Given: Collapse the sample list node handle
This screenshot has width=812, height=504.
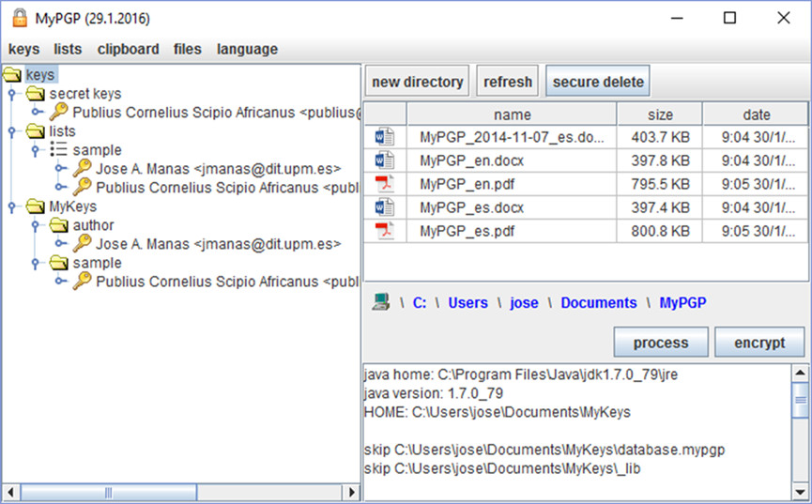Looking at the screenshot, I should [36, 149].
